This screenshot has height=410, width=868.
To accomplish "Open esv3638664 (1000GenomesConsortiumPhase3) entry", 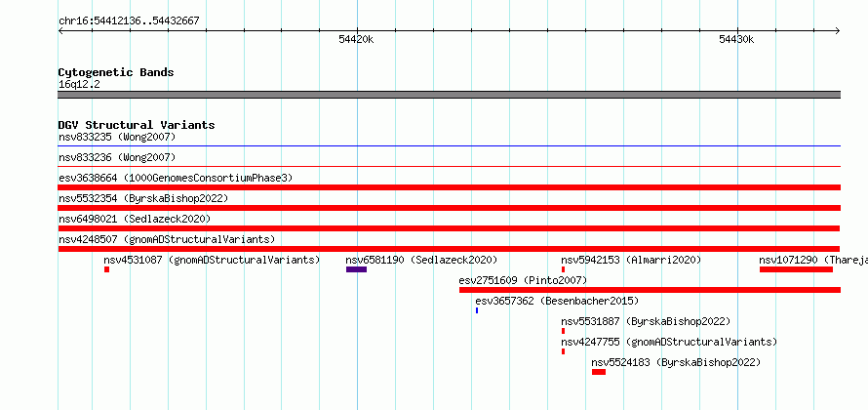I will tap(176, 178).
